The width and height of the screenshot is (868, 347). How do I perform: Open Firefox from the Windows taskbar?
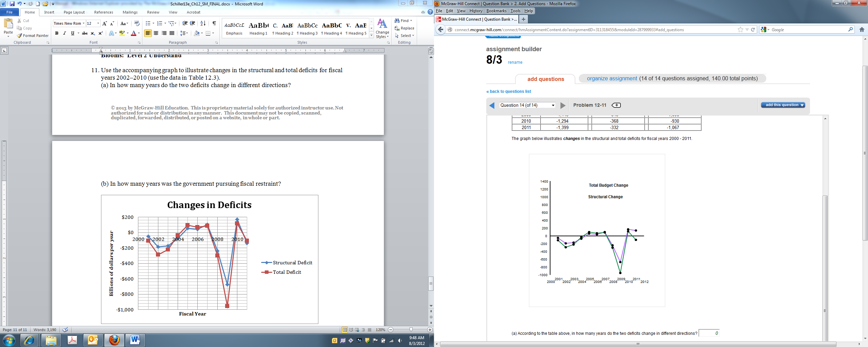(x=114, y=340)
